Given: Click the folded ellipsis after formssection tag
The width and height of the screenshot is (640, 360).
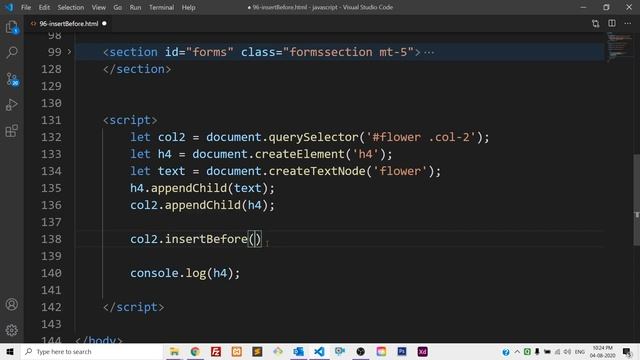Looking at the screenshot, I should point(429,52).
